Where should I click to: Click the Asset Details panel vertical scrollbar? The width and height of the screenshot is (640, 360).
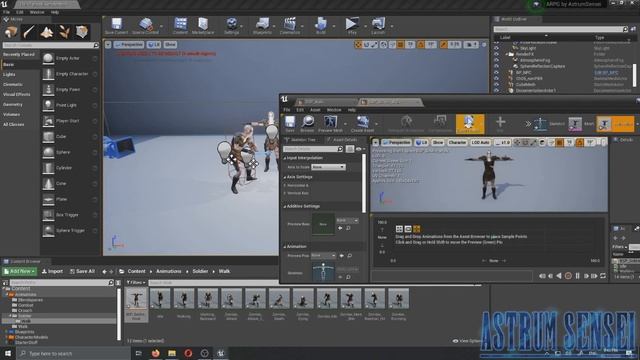[x=364, y=183]
